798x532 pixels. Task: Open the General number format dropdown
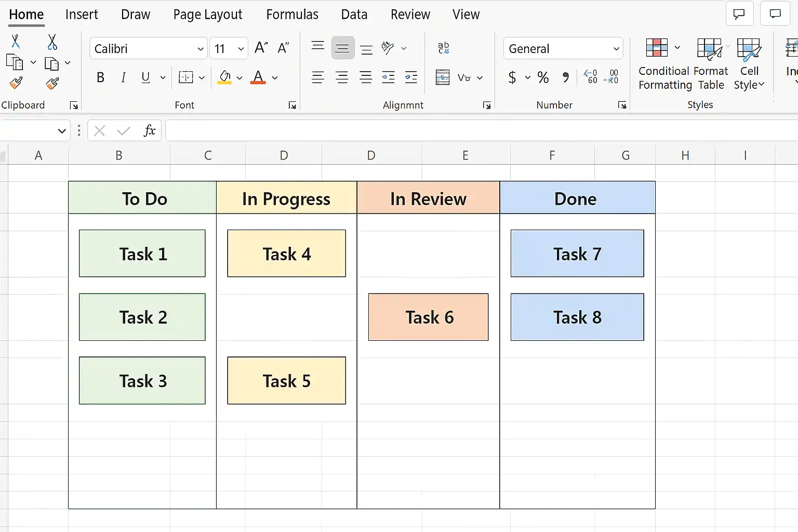(563, 48)
